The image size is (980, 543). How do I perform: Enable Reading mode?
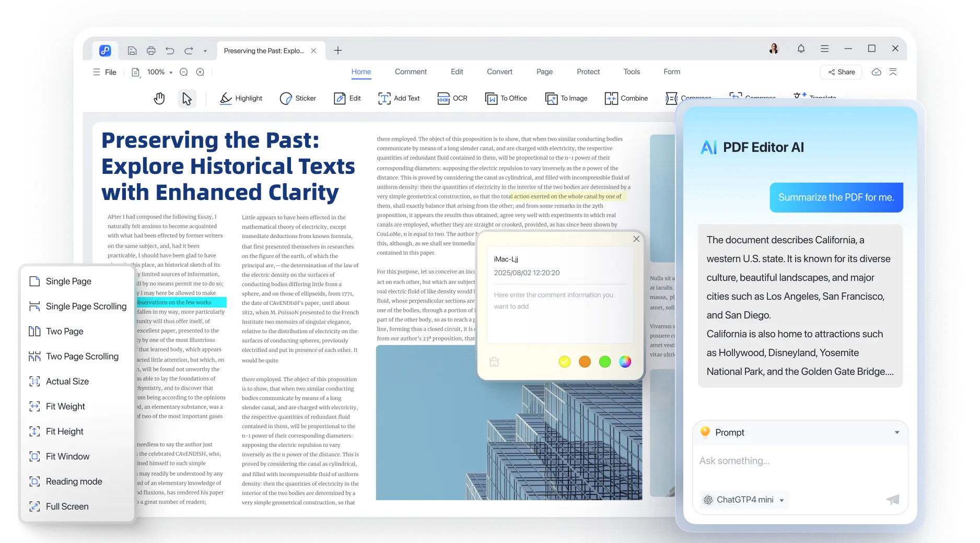78,482
